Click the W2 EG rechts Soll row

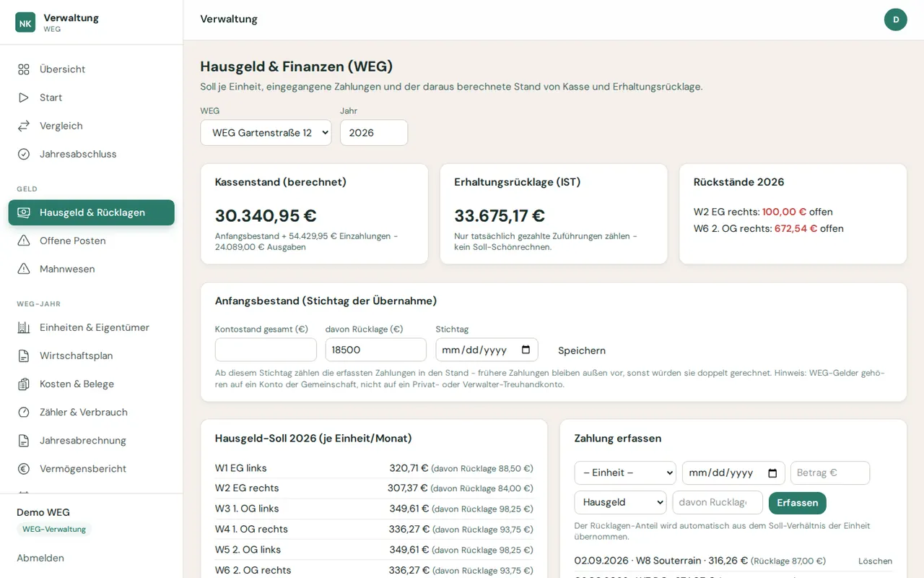pyautogui.click(x=374, y=488)
